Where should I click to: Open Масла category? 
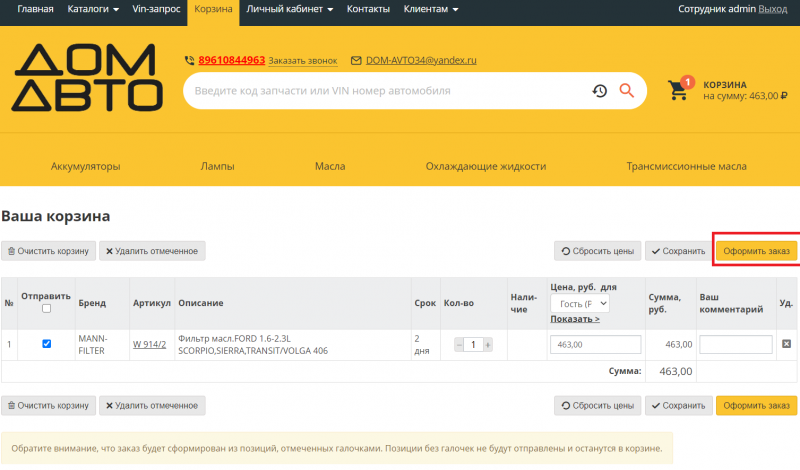[x=330, y=166]
